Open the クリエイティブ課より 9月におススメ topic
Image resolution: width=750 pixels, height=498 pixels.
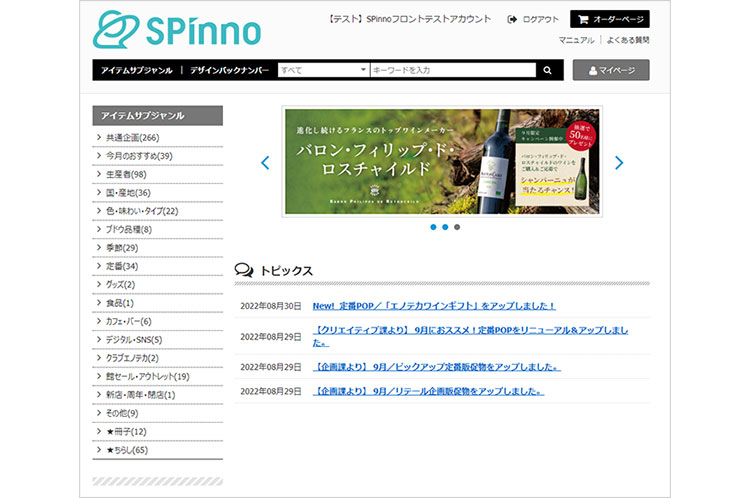470,336
